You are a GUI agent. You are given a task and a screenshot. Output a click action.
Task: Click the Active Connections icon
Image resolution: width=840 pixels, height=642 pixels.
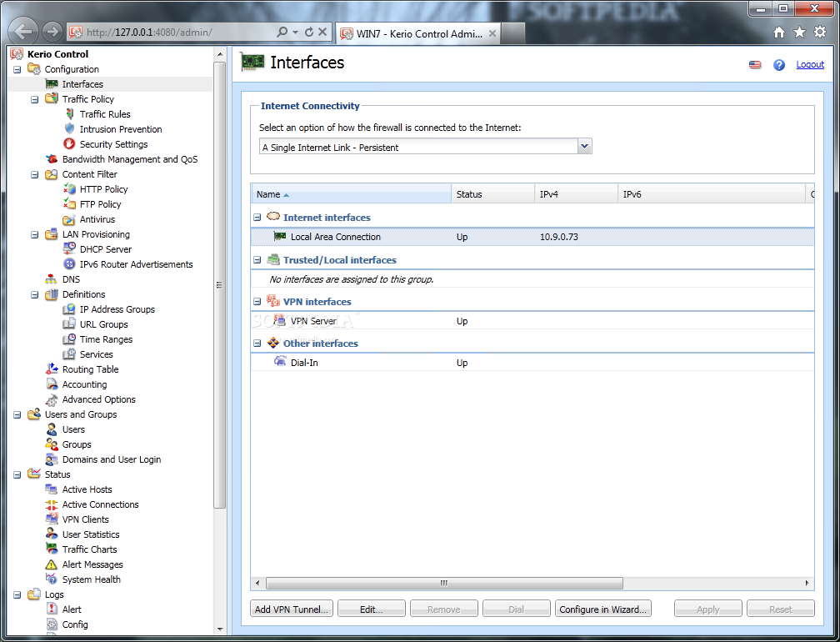click(x=52, y=504)
